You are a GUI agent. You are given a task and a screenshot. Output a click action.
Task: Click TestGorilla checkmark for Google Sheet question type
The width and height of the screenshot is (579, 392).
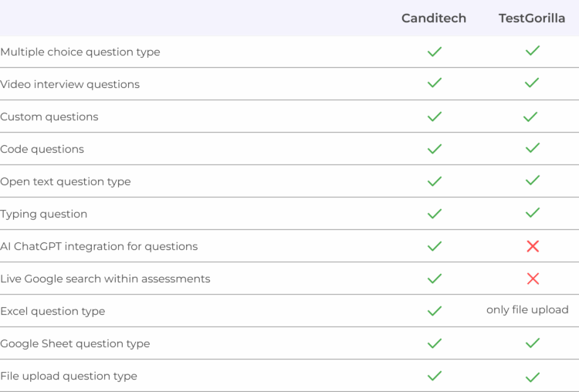(x=533, y=343)
